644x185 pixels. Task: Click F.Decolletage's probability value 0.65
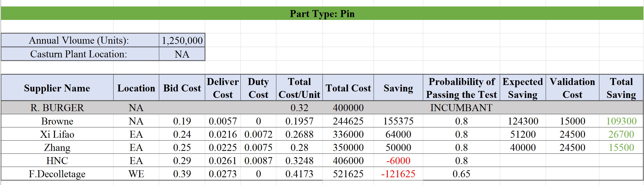[x=461, y=174]
